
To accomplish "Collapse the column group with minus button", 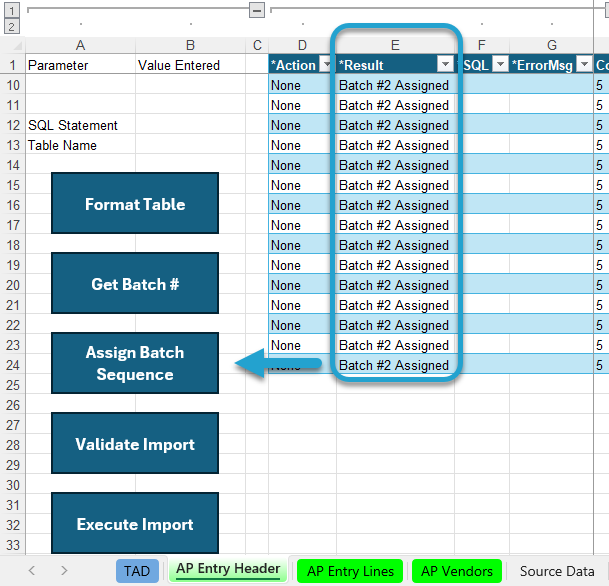I will [257, 10].
